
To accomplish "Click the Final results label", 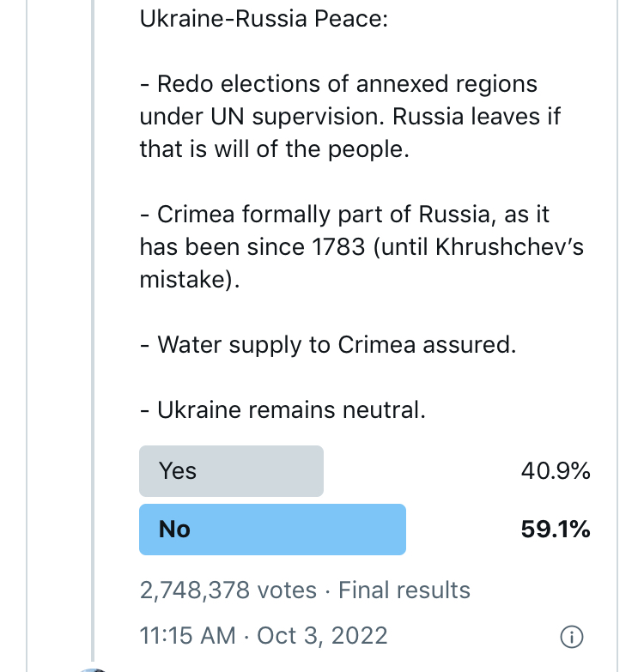I will (x=404, y=590).
